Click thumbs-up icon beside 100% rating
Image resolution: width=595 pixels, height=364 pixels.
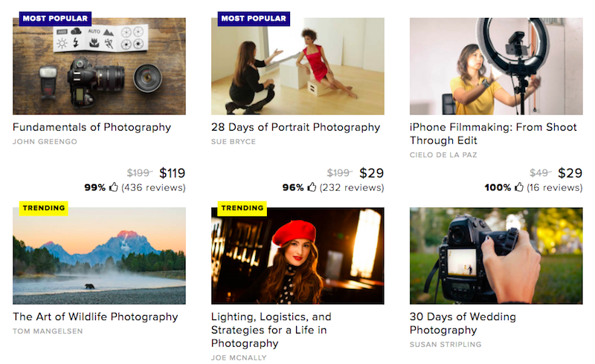tap(518, 187)
